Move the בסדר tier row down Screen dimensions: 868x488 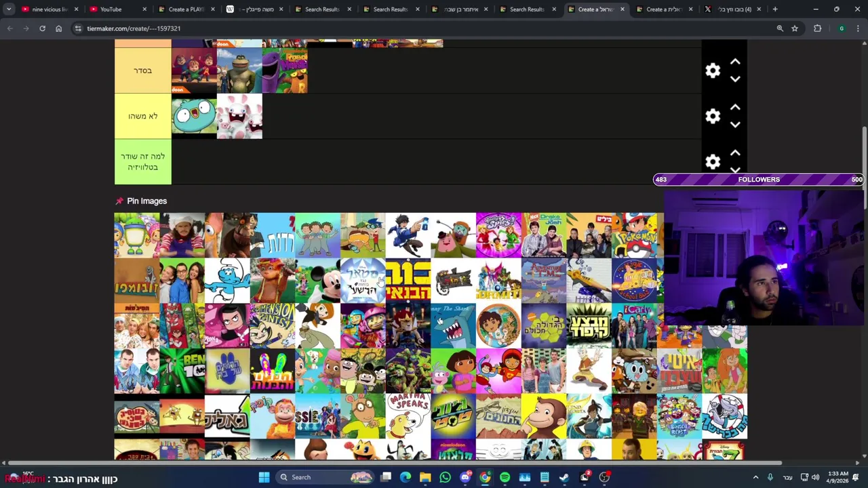[735, 79]
